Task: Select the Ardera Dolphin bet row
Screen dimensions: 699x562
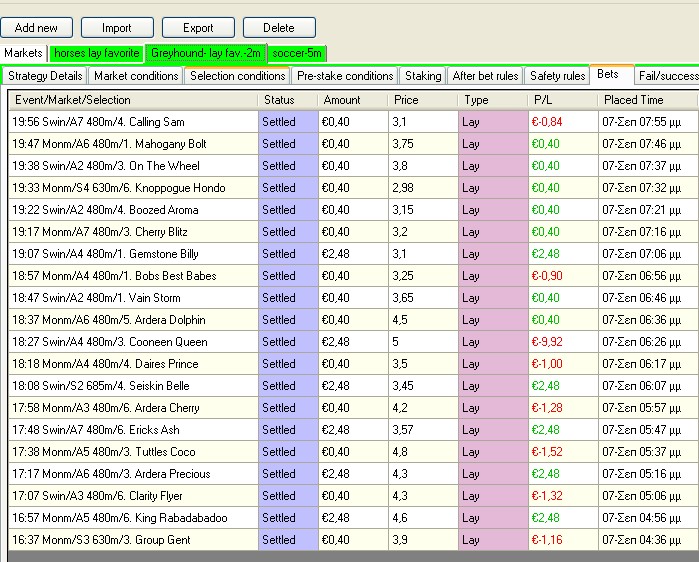Action: point(354,320)
